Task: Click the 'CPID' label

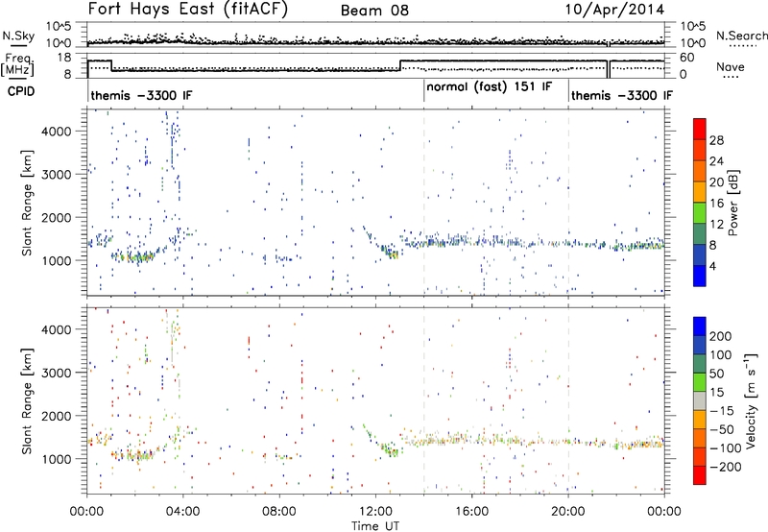Action: coord(21,91)
